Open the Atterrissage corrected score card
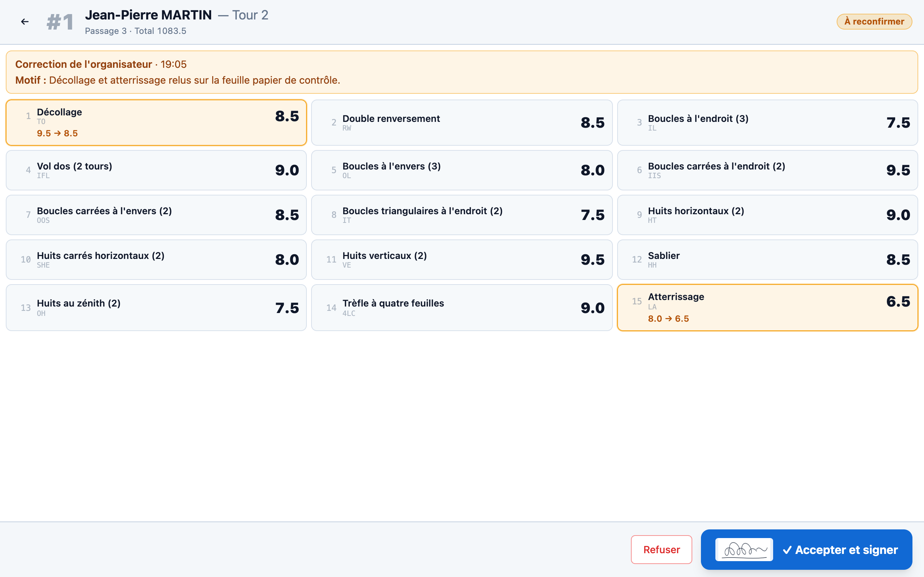This screenshot has height=577, width=924. click(x=767, y=308)
